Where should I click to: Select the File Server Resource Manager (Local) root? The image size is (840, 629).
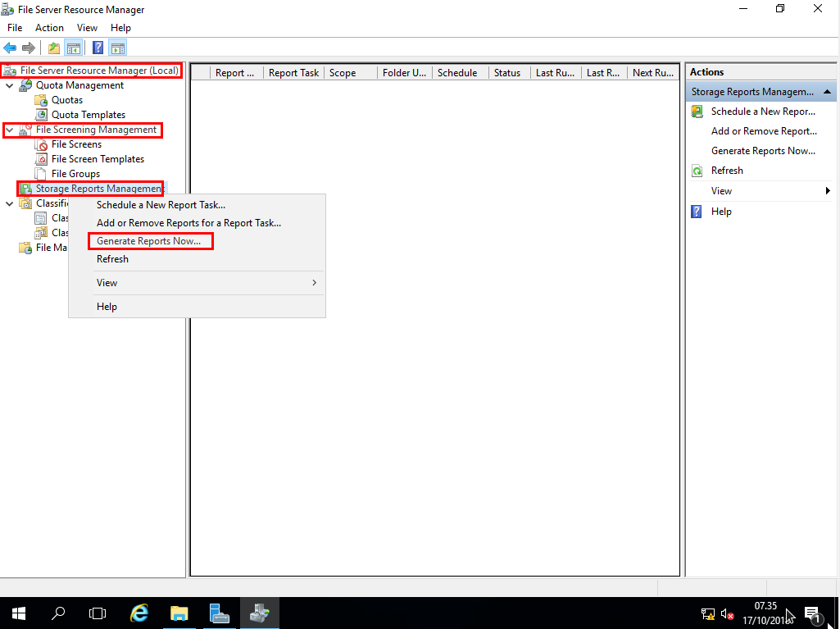click(99, 71)
